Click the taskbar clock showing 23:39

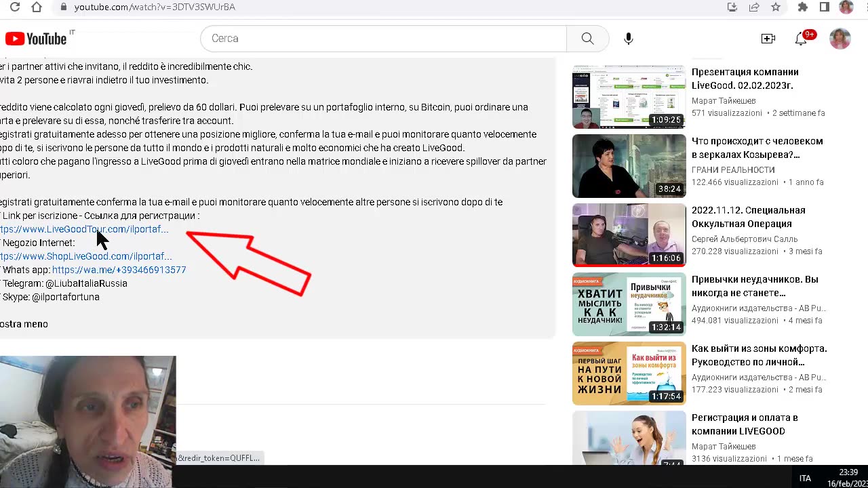(x=848, y=472)
